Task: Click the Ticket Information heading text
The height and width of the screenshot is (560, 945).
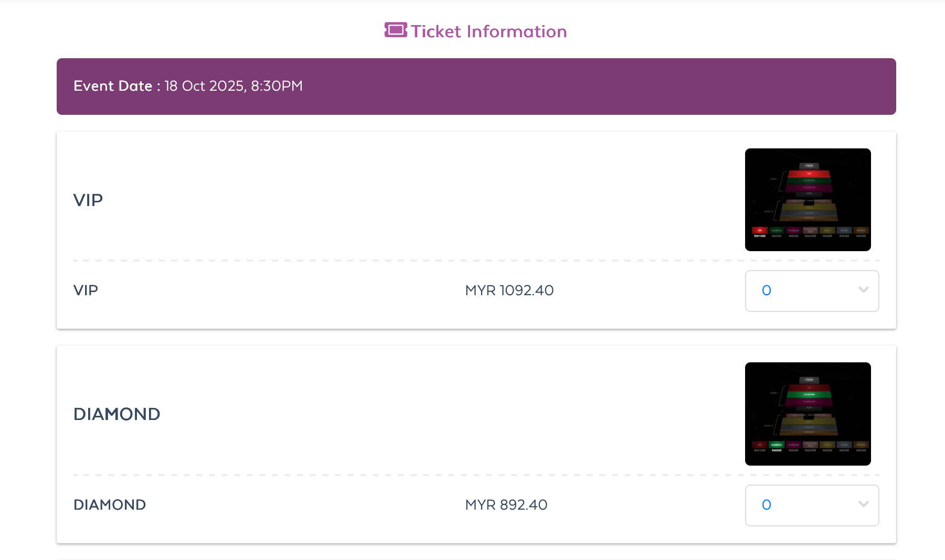Action: point(489,31)
